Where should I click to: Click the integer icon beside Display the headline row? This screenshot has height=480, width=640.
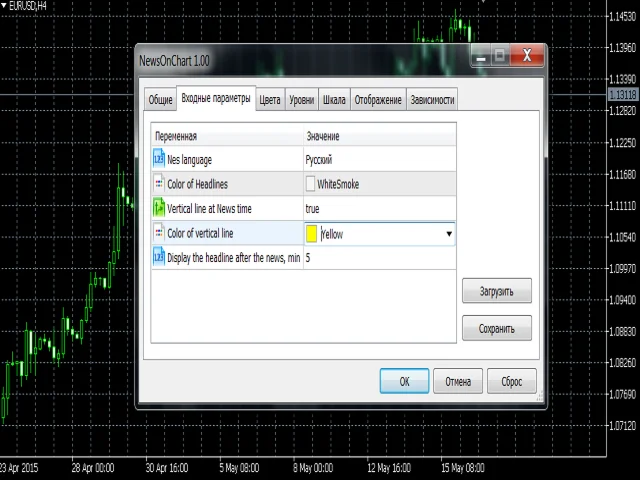coord(159,258)
